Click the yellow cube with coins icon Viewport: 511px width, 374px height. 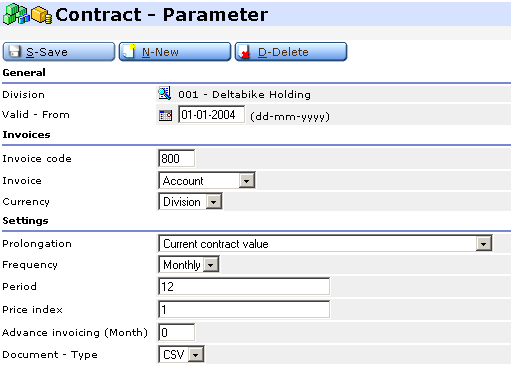click(41, 15)
